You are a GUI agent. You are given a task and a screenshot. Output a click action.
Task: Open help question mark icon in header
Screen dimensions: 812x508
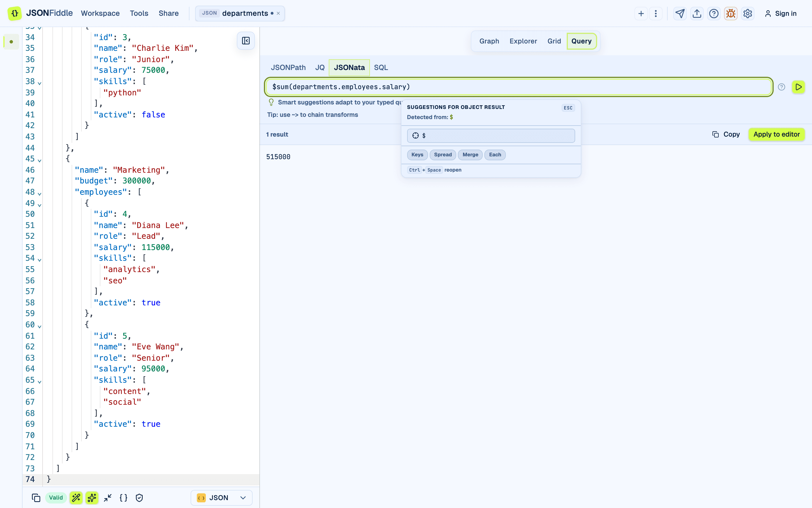coord(714,14)
